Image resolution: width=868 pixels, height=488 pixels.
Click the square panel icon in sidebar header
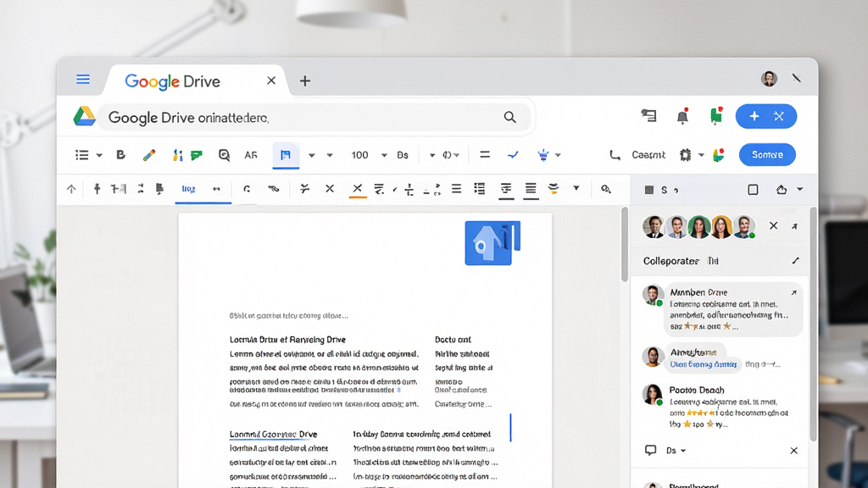click(x=753, y=190)
